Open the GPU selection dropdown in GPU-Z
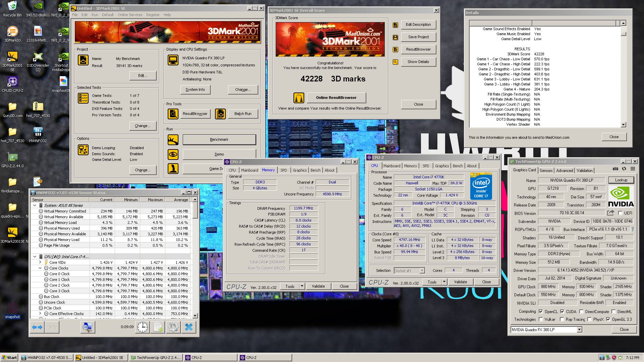This screenshot has height=362, width=644. [x=579, y=330]
